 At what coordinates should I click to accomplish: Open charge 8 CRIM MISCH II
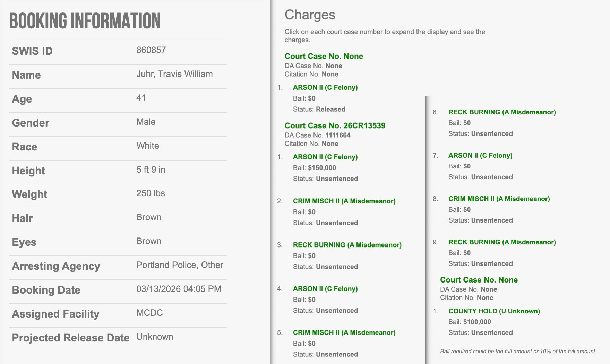tap(499, 199)
